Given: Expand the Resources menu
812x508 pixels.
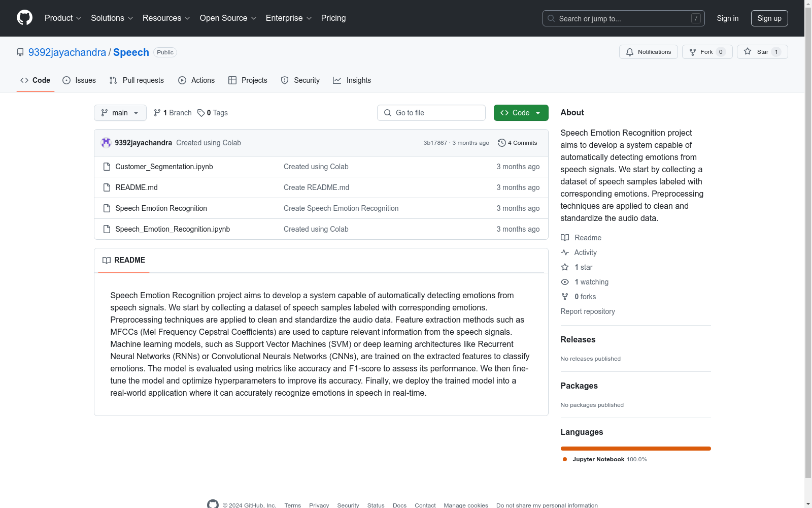Looking at the screenshot, I should pos(166,18).
